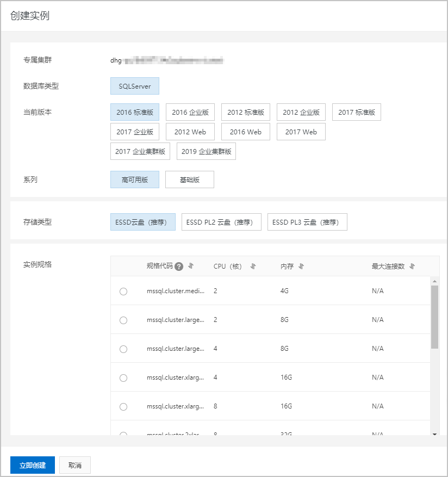Choose version 2016 企业版
This screenshot has height=477, width=448.
190,112
